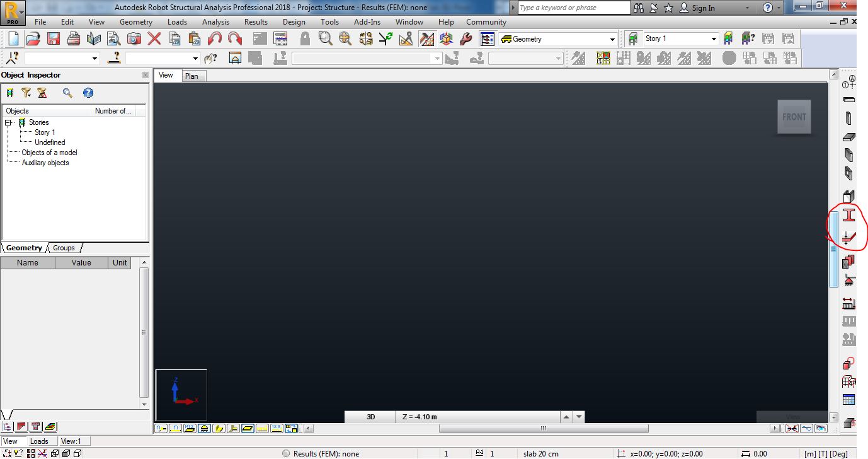Select Story 1 in the object tree

coord(45,132)
